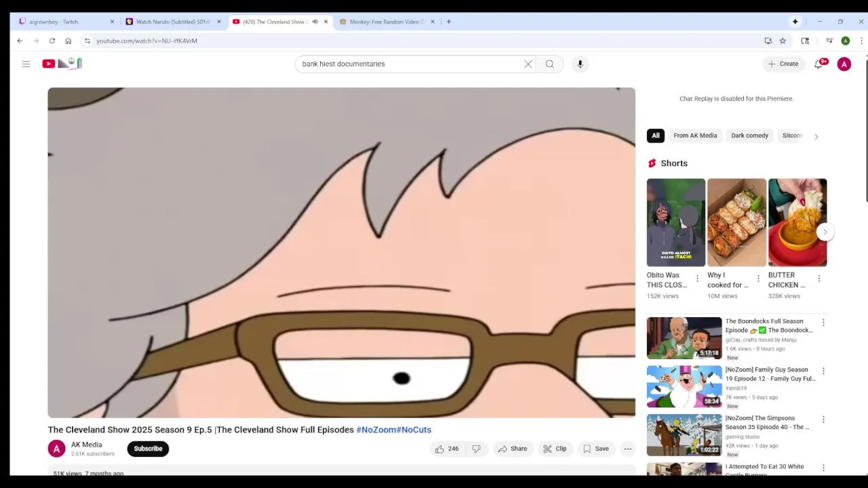
Task: Create a clip of the video
Action: pos(555,449)
